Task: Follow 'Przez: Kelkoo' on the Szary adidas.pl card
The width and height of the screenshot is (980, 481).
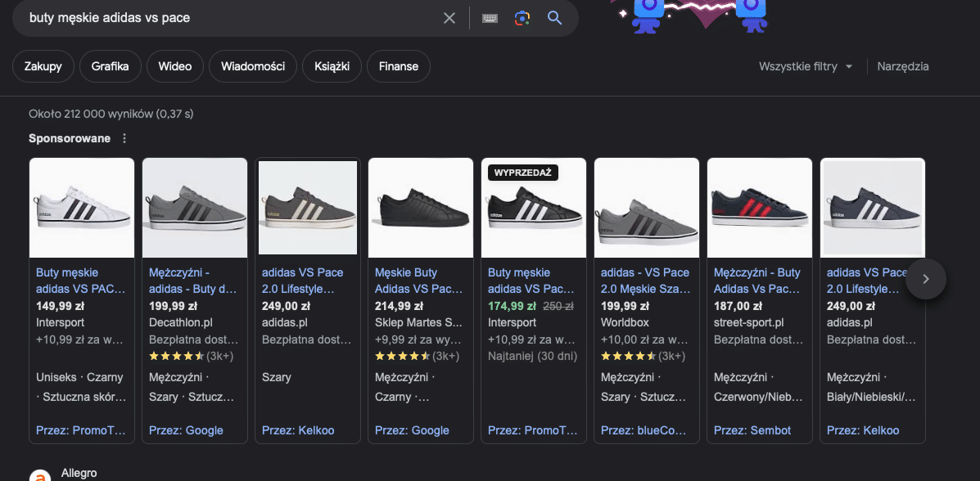Action: (298, 430)
